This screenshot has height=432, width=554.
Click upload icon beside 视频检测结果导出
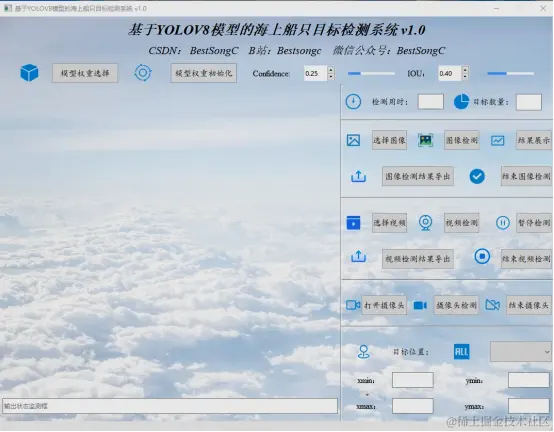[358, 256]
